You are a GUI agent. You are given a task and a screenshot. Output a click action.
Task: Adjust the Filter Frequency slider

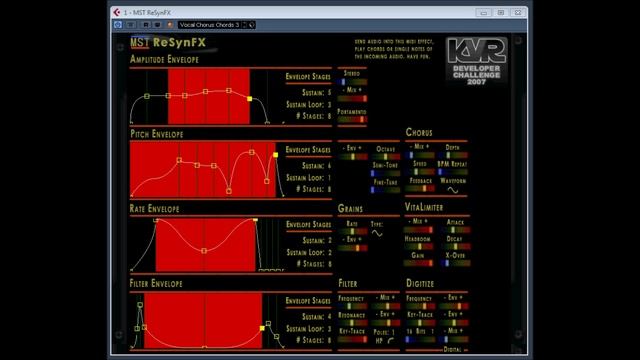pos(352,306)
